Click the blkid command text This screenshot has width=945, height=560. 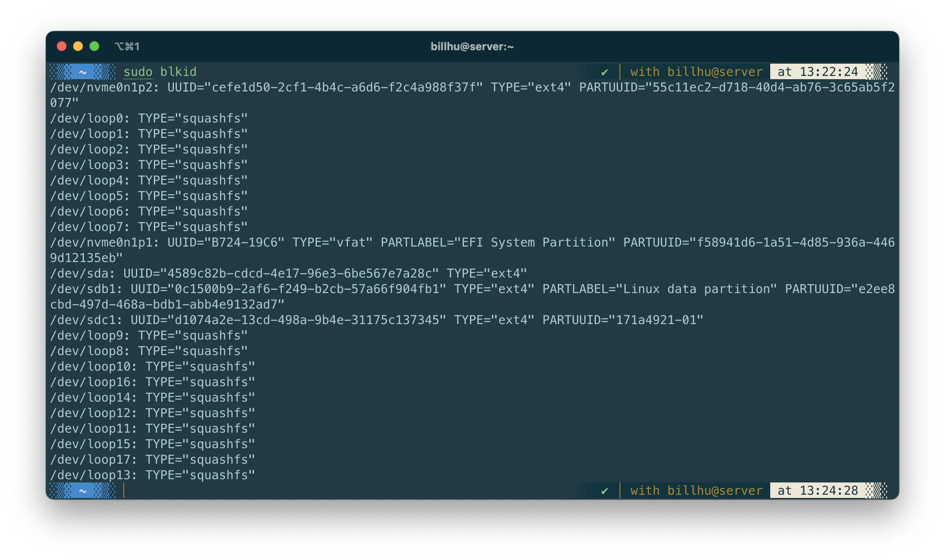coord(178,72)
